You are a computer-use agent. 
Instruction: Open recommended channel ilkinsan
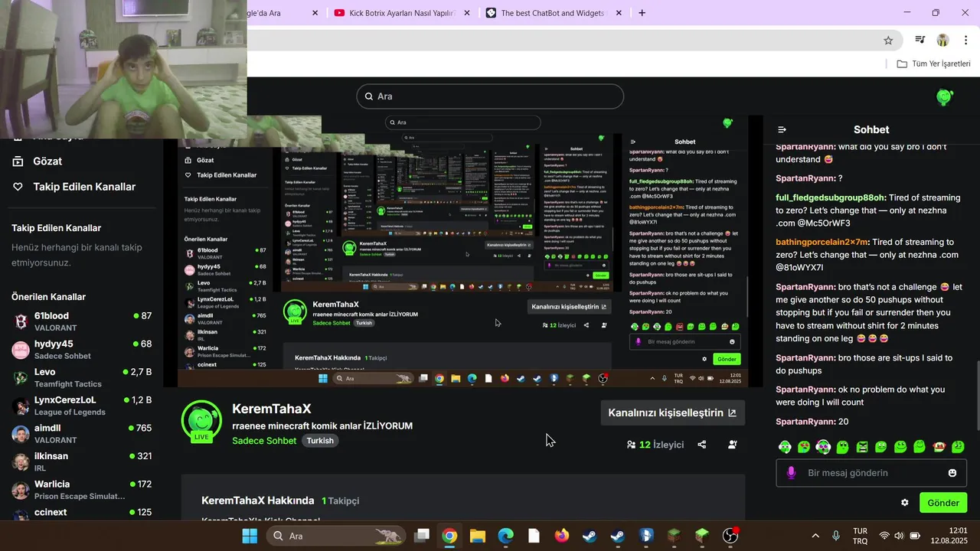point(82,461)
